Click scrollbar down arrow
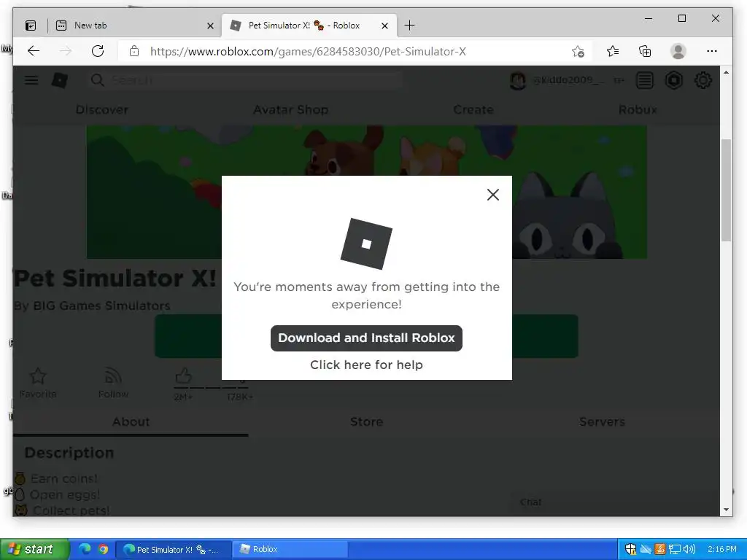Screen dimensions: 747x560 726,510
